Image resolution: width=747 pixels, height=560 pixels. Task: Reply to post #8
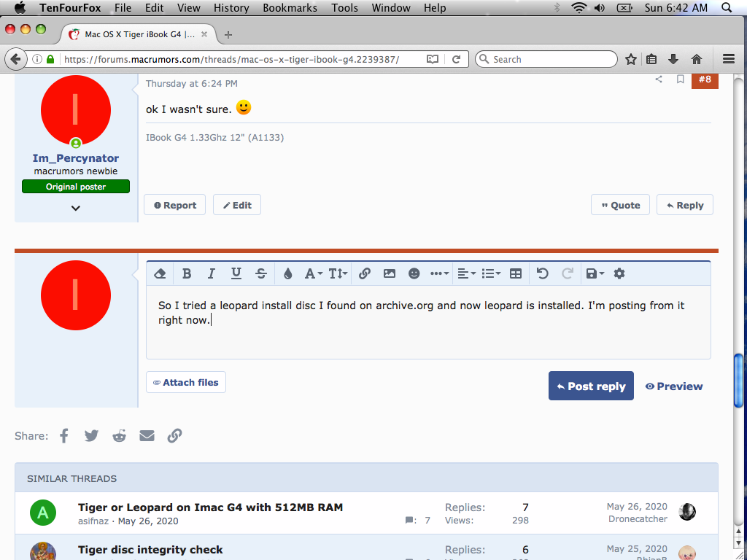tap(684, 205)
